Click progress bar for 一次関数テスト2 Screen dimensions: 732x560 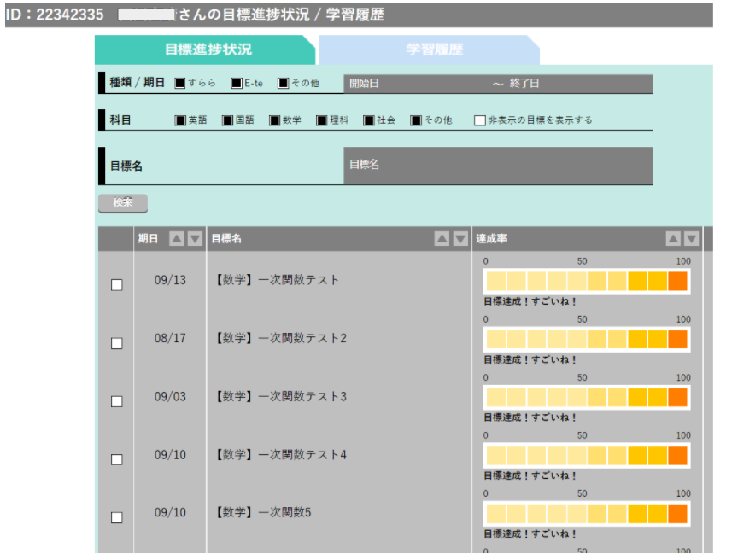(587, 339)
